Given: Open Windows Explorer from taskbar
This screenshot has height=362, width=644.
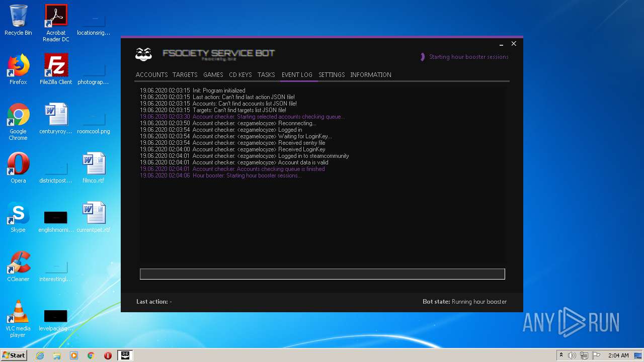Looking at the screenshot, I should 57,355.
